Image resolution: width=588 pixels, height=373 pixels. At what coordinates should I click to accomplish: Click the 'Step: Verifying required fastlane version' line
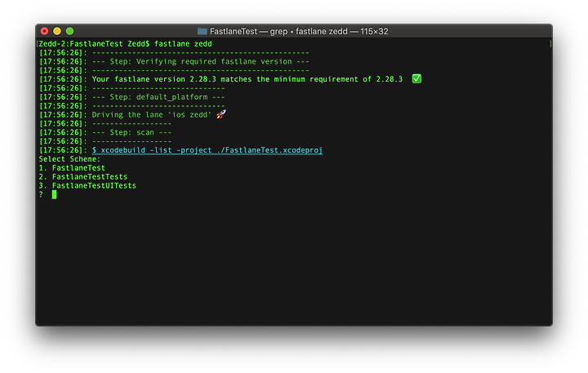pyautogui.click(x=174, y=61)
